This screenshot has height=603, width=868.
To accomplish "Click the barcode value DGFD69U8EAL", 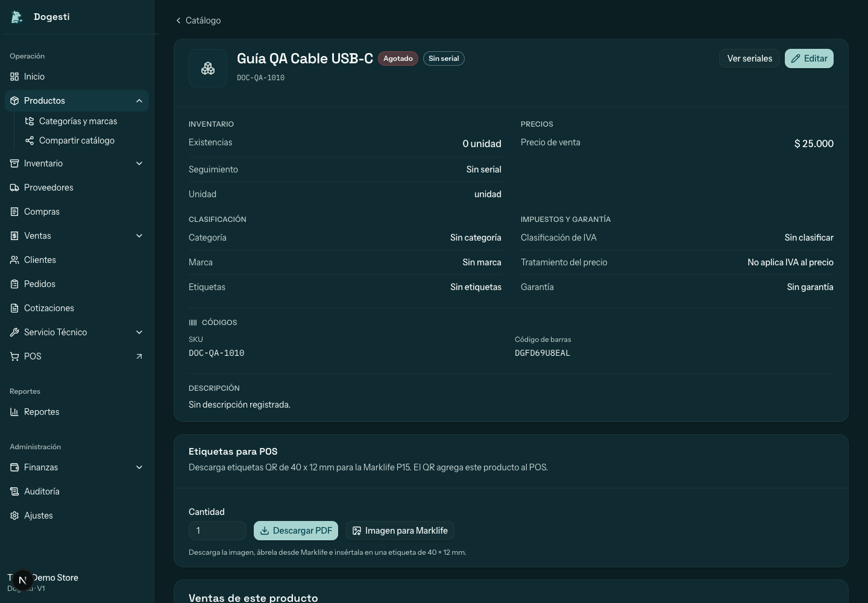I will [542, 353].
